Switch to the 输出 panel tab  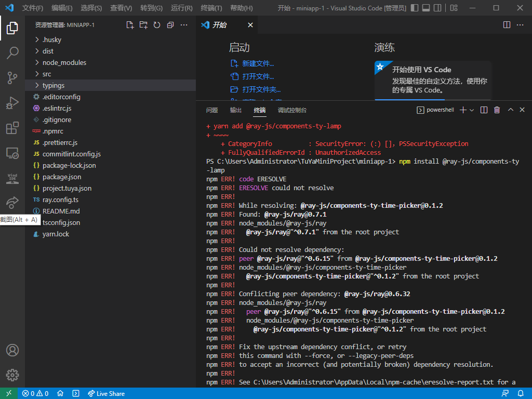point(236,110)
